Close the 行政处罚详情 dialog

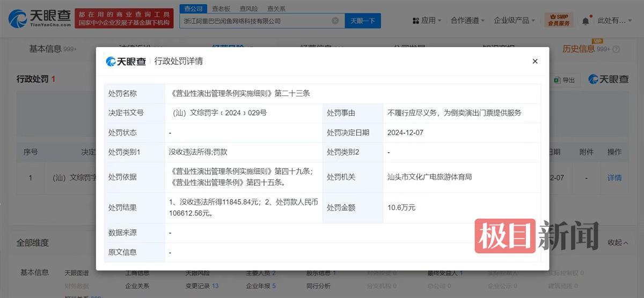click(x=535, y=62)
